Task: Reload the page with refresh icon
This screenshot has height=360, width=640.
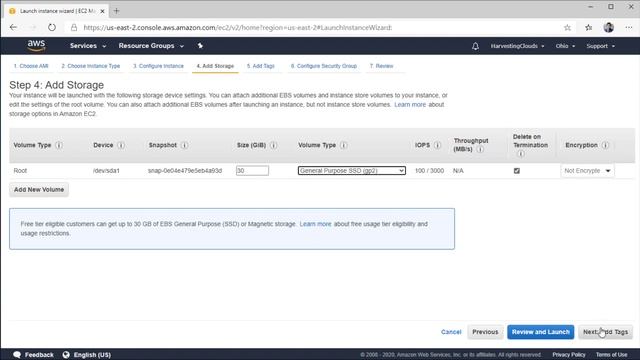Action: point(52,27)
